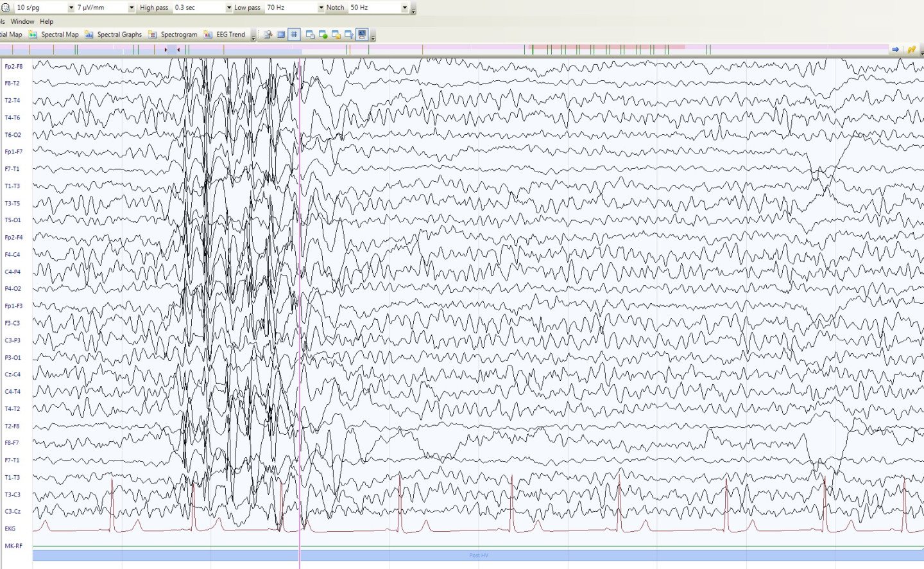Click the yellow link icon on overview bar
Screen dimensions: 924x569
click(911, 49)
